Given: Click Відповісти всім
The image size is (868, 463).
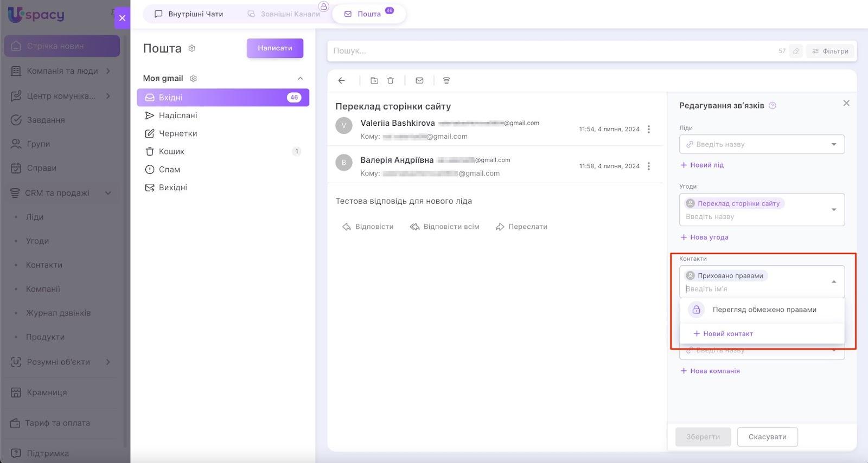Looking at the screenshot, I should tap(445, 227).
